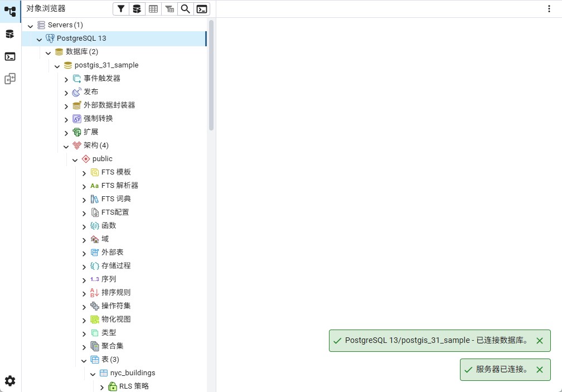Click the 操作符集 icon
The image size is (562, 392).
click(95, 306)
